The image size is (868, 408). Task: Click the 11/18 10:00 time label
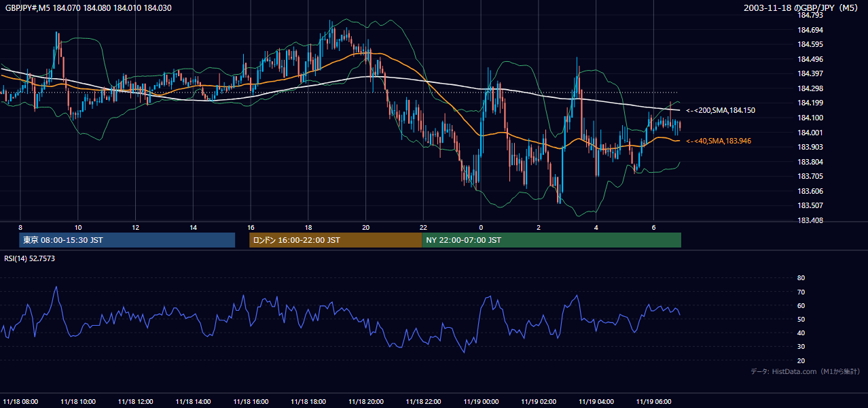[78, 401]
